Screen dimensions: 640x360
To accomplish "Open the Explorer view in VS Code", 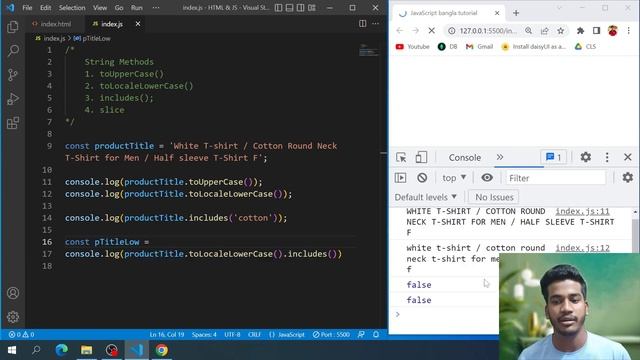I will click(x=13, y=27).
